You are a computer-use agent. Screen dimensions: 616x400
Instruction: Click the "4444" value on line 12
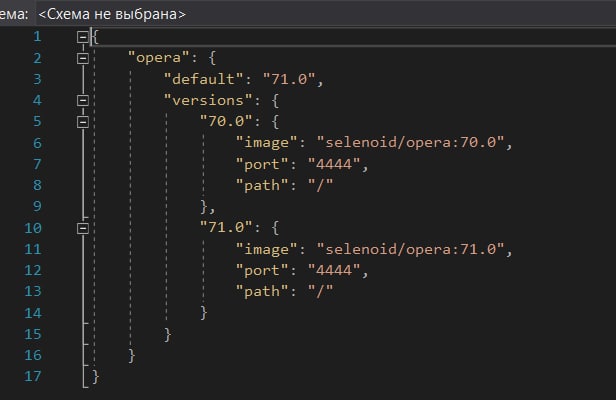pyautogui.click(x=334, y=270)
